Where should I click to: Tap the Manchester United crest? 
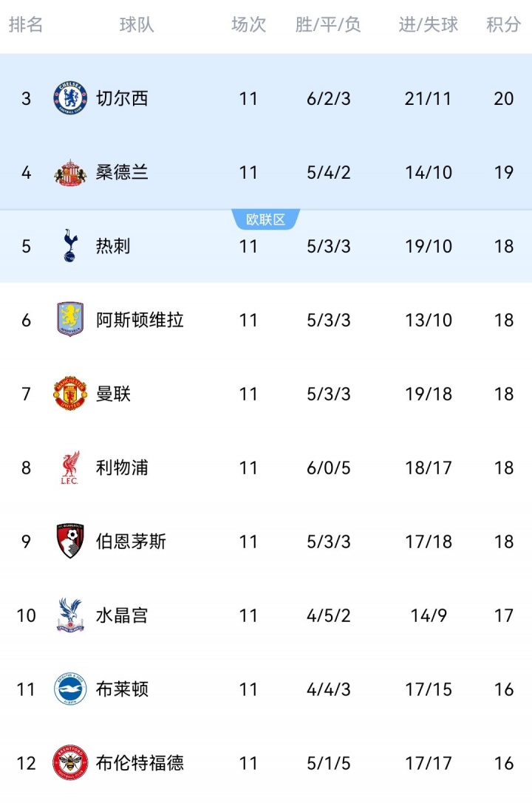(x=70, y=394)
